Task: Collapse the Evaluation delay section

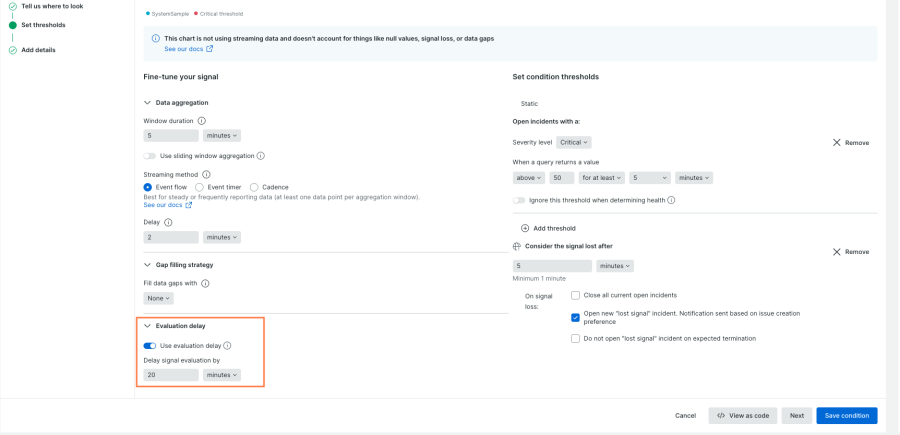Action: point(148,326)
